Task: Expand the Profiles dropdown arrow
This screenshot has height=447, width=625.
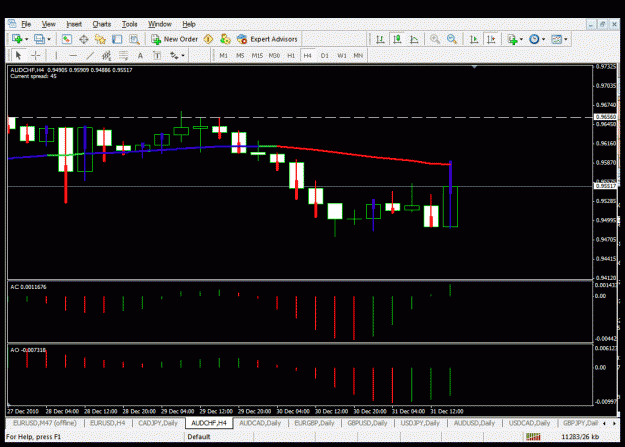Action: tap(49, 39)
